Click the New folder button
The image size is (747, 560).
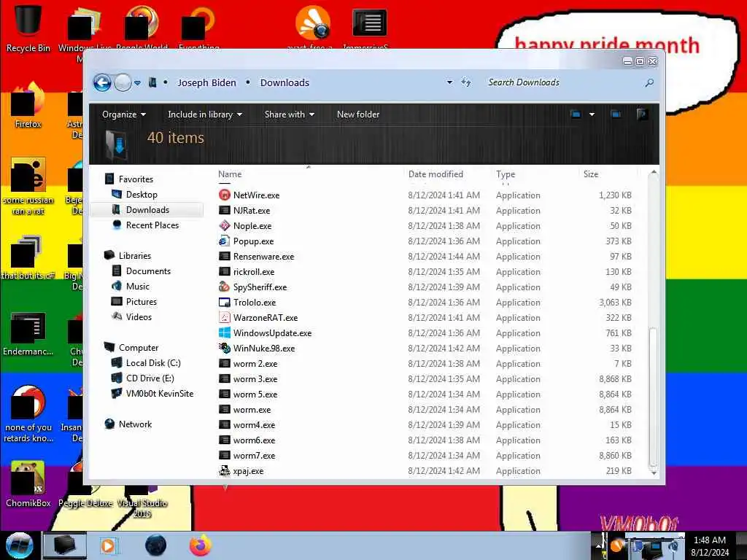point(358,114)
